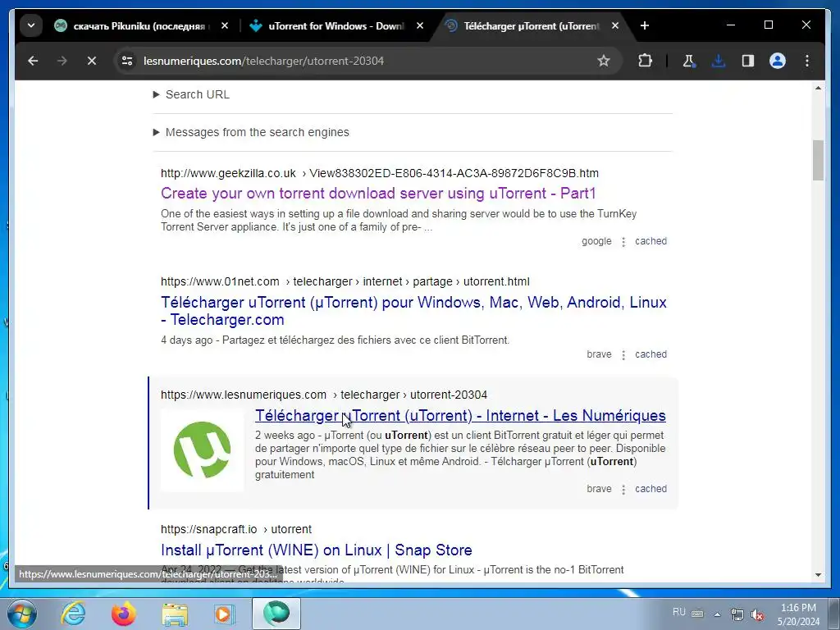The width and height of the screenshot is (840, 630).
Task: Go back to the previous page
Action: (33, 61)
